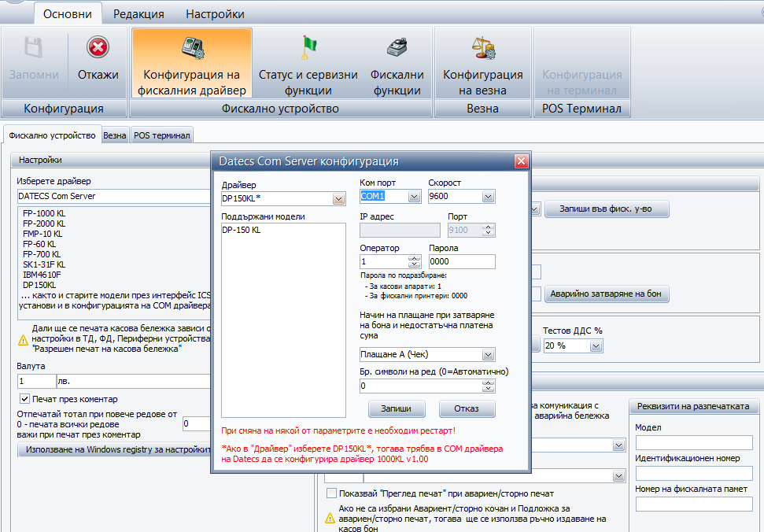Image resolution: width=764 pixels, height=532 pixels.
Task: Click the Парола input field
Action: point(461,261)
